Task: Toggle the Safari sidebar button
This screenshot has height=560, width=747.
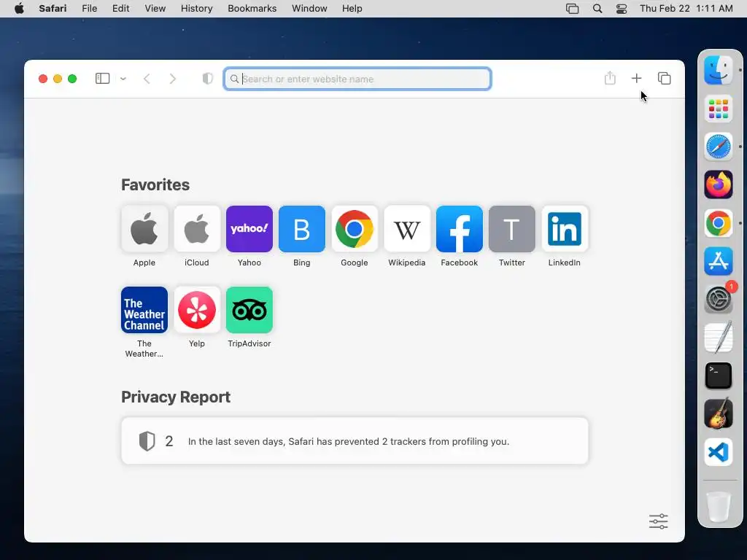Action: [x=102, y=79]
